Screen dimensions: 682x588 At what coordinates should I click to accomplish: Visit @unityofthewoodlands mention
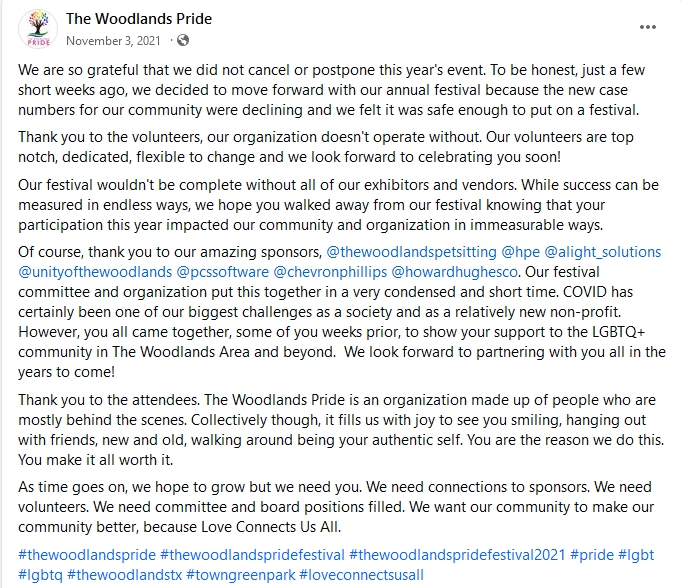93,271
